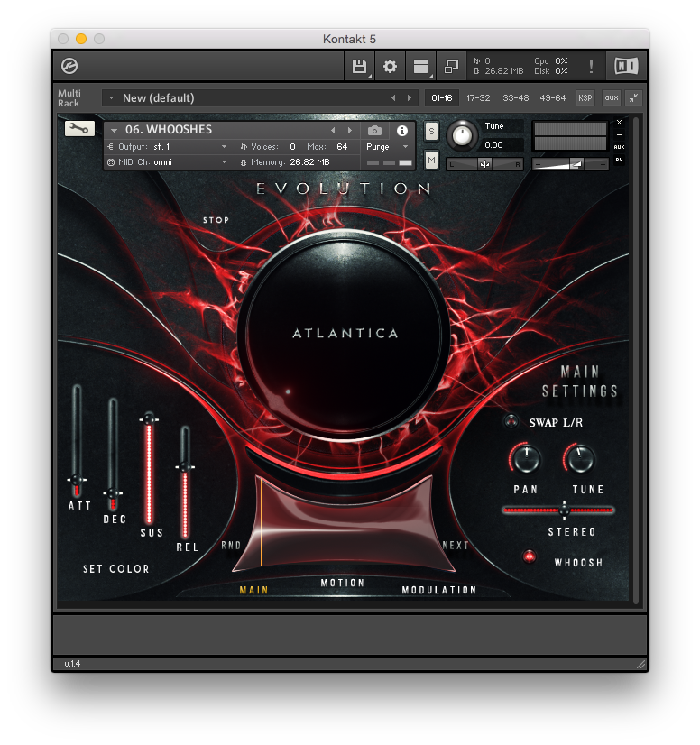Select next multi with right arrow

tap(410, 98)
